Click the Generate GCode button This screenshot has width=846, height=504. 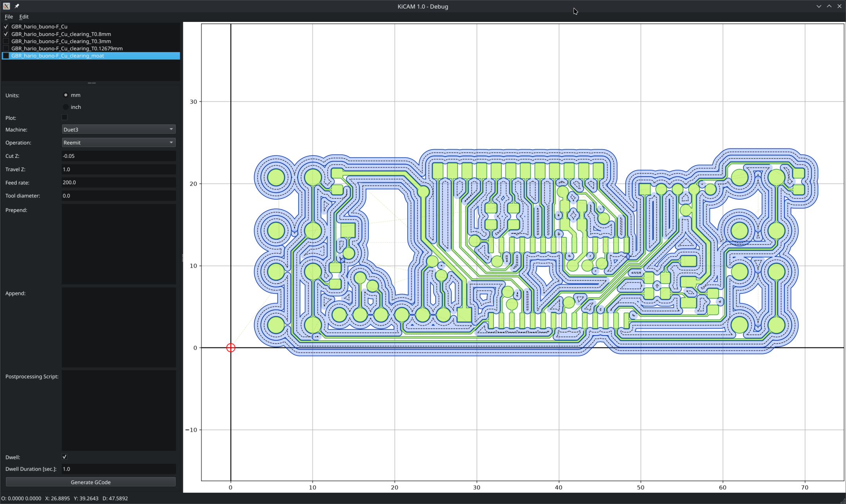pyautogui.click(x=91, y=482)
